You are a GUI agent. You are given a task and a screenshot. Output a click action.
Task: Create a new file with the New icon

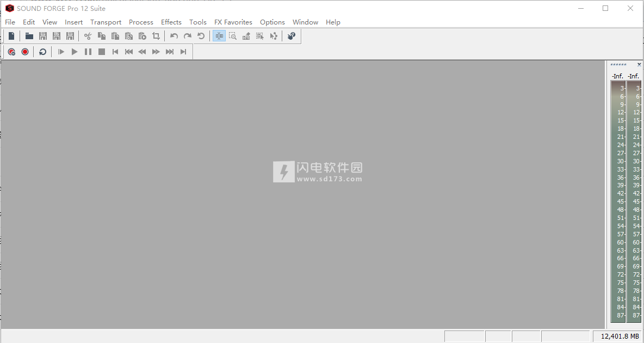pyautogui.click(x=11, y=36)
